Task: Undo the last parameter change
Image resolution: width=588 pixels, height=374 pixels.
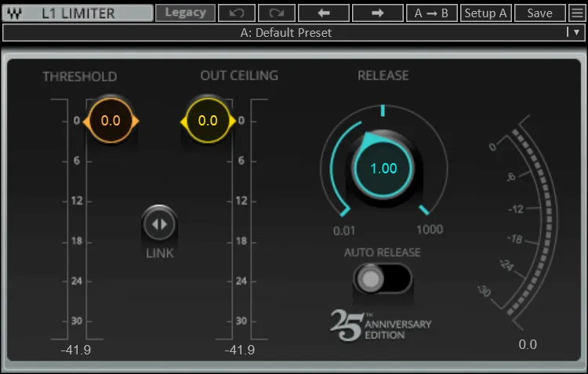Action: 237,13
